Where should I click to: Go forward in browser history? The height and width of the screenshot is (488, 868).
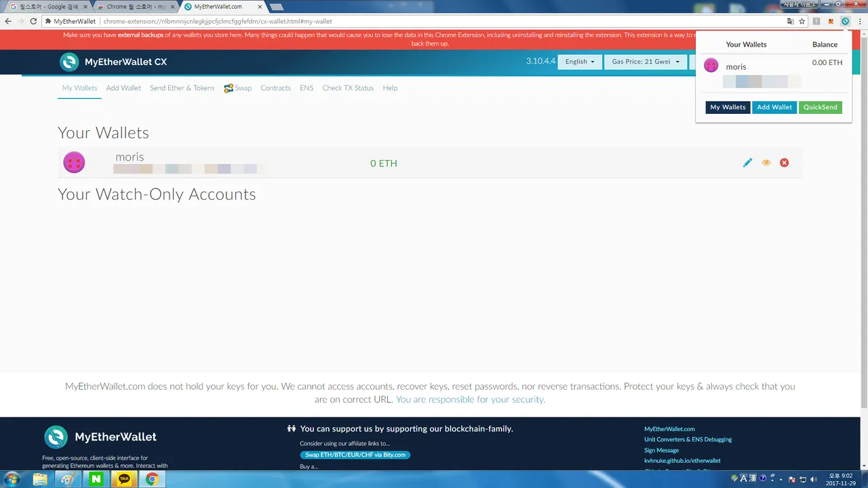tap(20, 21)
